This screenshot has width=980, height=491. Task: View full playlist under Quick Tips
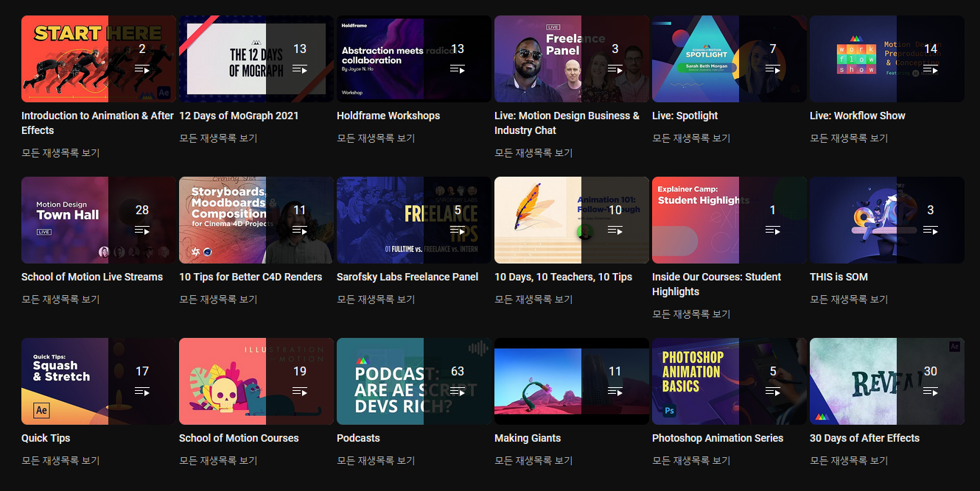click(60, 461)
